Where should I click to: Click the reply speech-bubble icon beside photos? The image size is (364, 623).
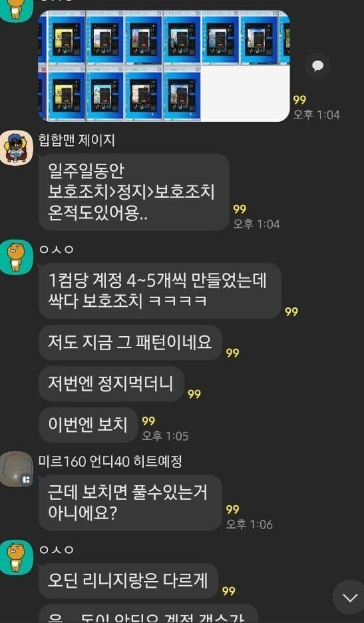[317, 66]
